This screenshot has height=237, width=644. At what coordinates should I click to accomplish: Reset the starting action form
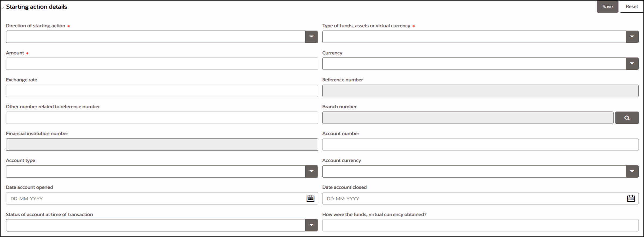click(x=632, y=6)
